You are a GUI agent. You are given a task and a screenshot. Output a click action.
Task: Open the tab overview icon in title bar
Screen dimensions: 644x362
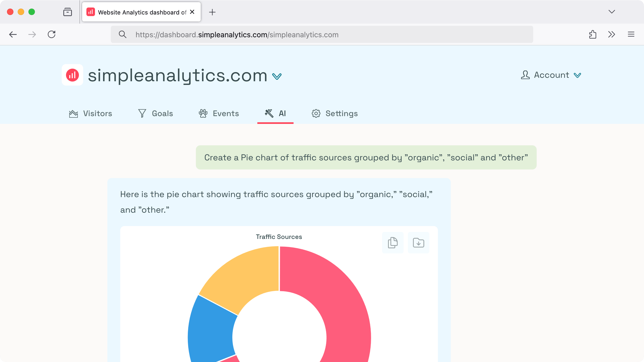68,12
